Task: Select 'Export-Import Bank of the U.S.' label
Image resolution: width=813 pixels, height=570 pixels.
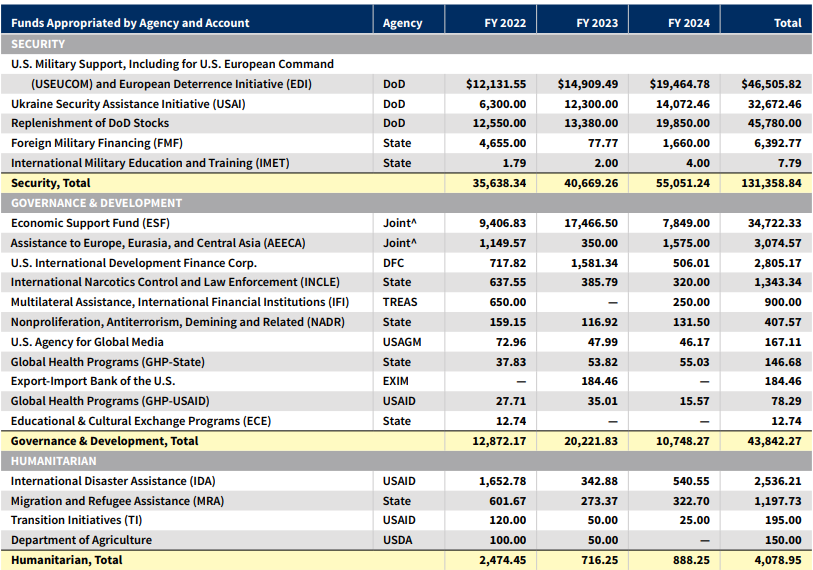Action: tap(93, 381)
